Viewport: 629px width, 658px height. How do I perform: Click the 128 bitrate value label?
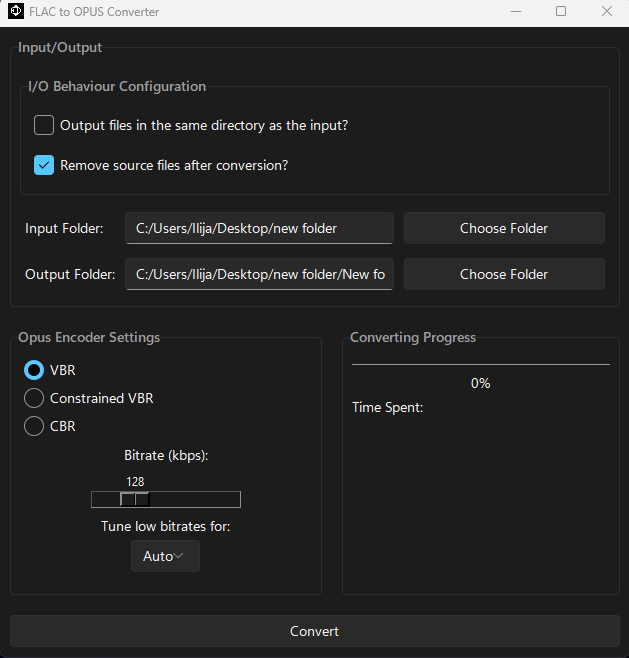(x=135, y=481)
